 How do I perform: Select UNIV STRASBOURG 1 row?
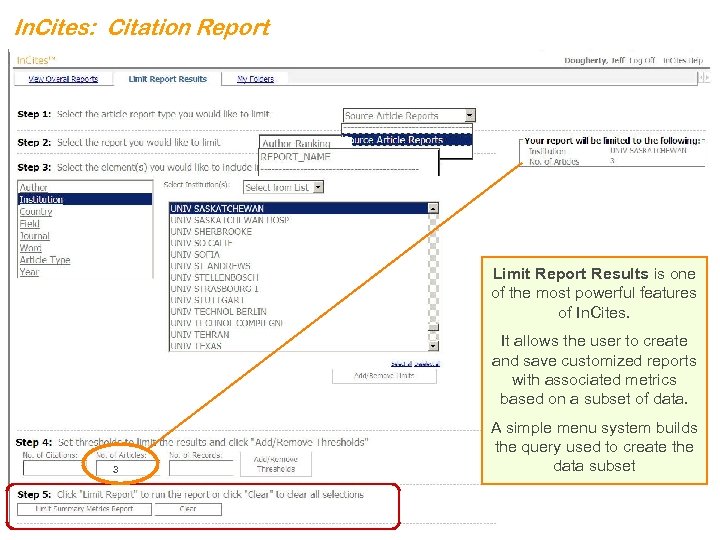tap(298, 289)
